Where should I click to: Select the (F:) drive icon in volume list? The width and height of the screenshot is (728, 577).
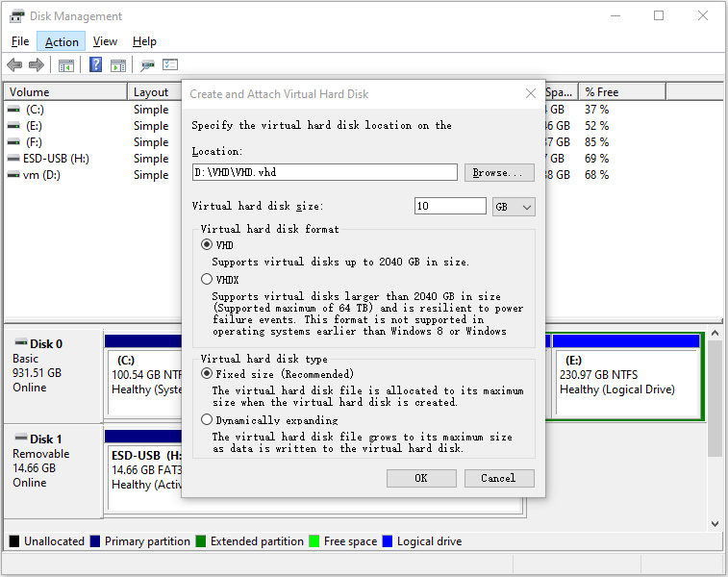(13, 142)
